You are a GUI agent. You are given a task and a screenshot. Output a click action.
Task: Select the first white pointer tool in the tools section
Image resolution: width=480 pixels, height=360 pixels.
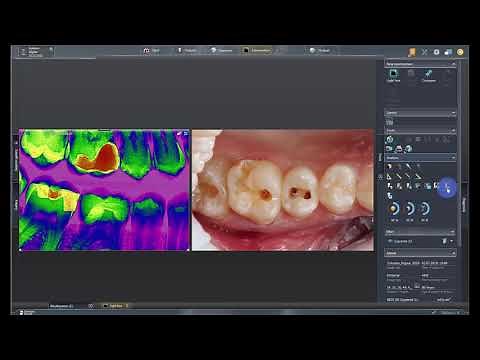389,166
